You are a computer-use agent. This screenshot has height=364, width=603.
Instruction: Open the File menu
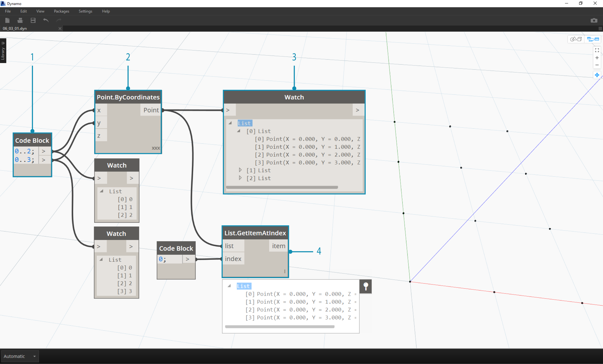pos(8,11)
